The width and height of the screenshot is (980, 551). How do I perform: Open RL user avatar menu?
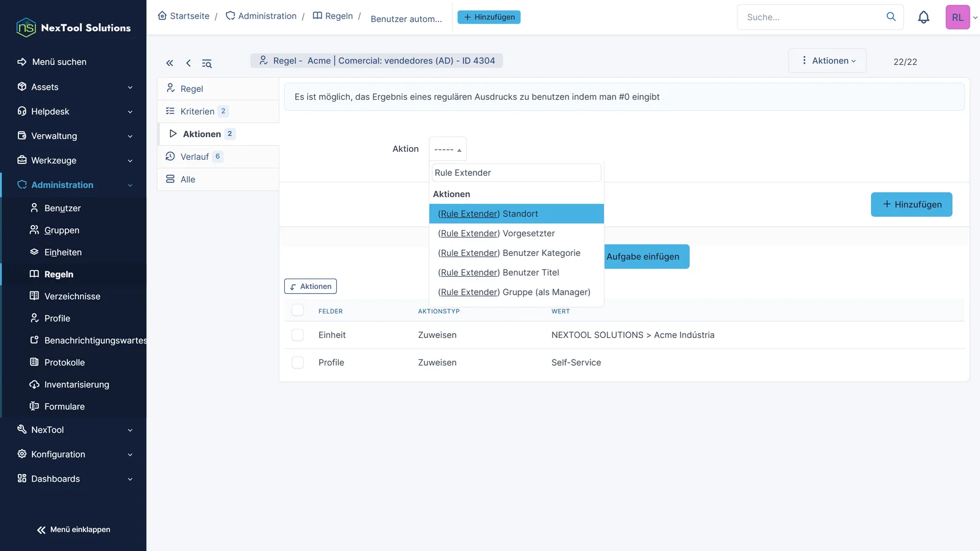click(x=957, y=17)
